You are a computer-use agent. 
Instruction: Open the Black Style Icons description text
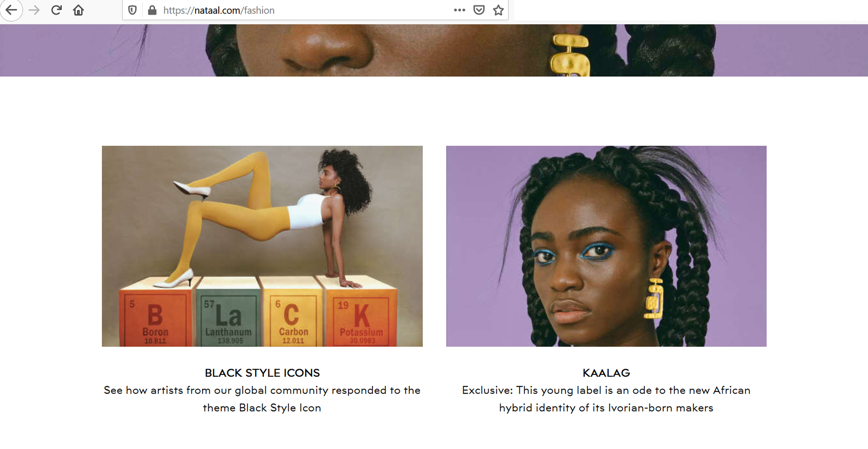[262, 399]
